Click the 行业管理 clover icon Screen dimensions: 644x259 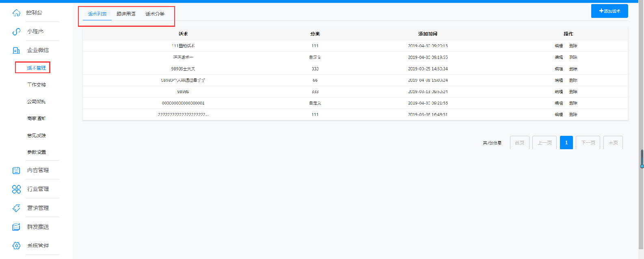click(x=16, y=189)
